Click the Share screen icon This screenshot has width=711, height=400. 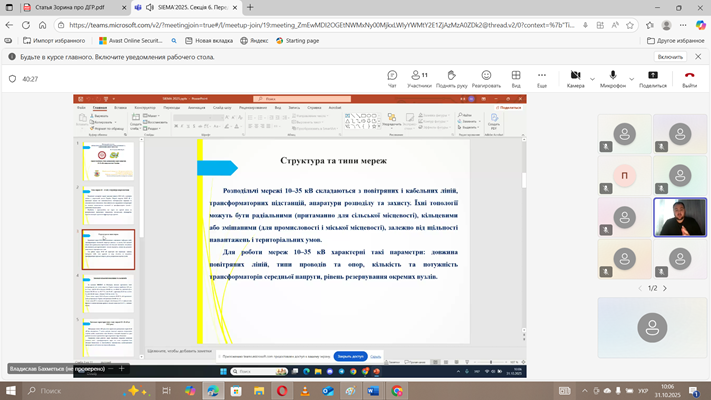[x=652, y=76]
